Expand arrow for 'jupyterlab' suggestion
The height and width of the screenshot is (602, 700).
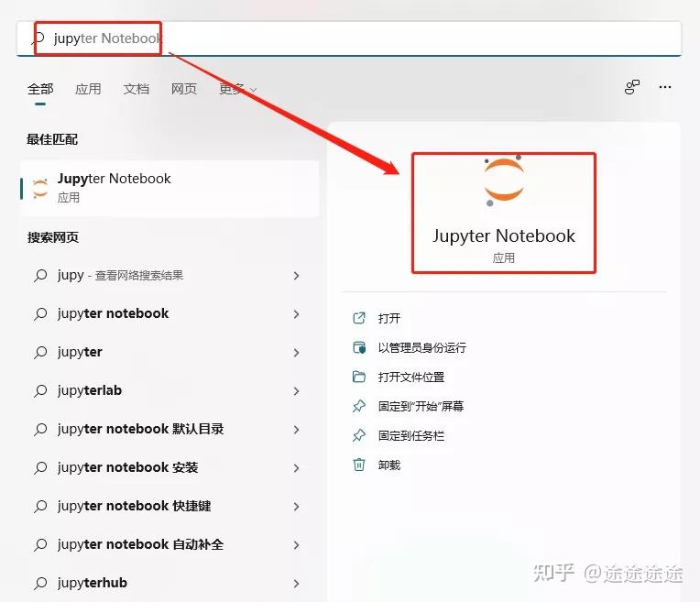pos(296,390)
